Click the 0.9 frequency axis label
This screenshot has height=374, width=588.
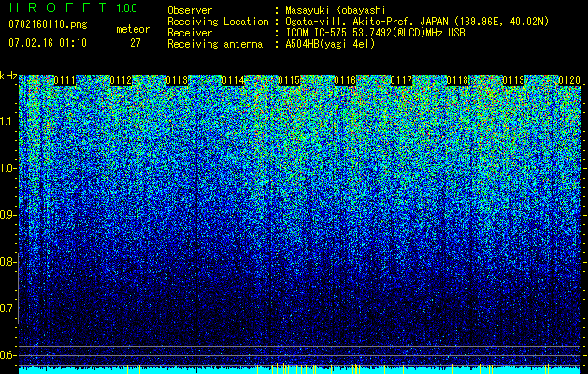[7, 215]
